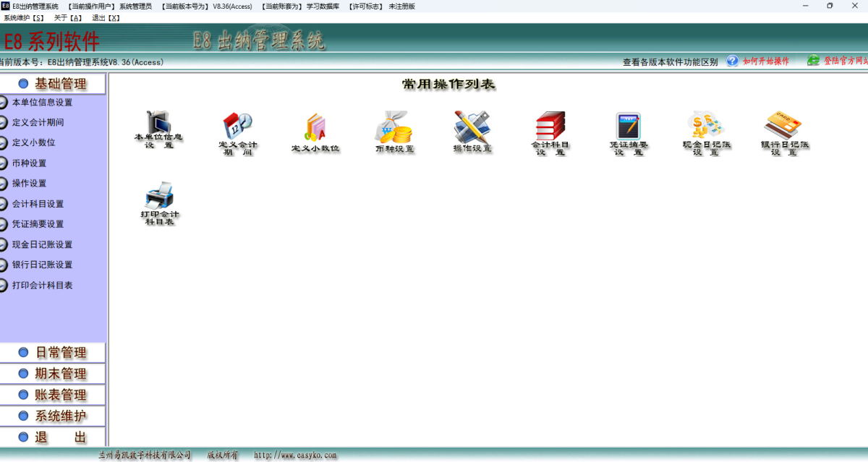The image size is (868, 462).
Task: Expand the 期末管理 sidebar section
Action: click(53, 373)
